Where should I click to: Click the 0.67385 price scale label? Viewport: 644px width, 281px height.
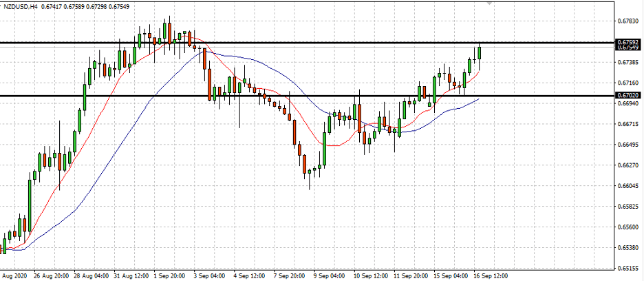tap(629, 63)
